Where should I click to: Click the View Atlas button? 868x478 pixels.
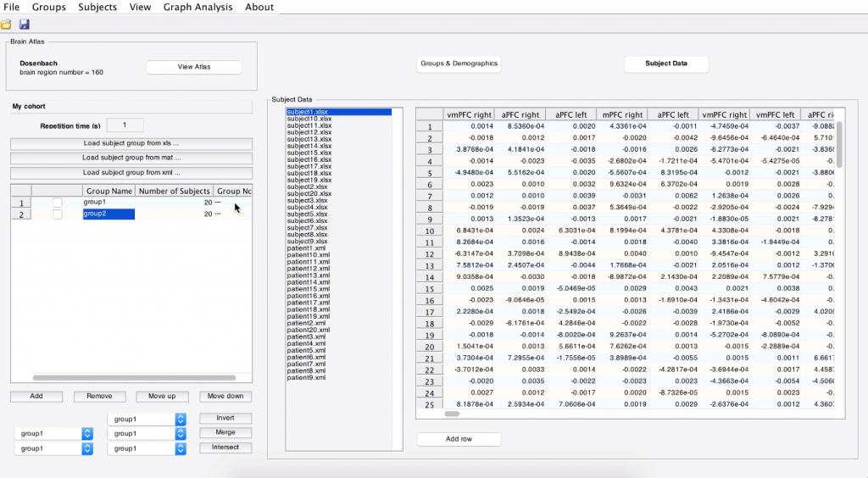pyautogui.click(x=194, y=67)
